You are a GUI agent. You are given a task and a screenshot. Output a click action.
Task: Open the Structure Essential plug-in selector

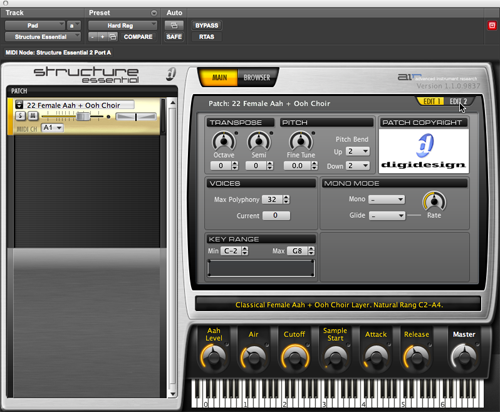43,37
